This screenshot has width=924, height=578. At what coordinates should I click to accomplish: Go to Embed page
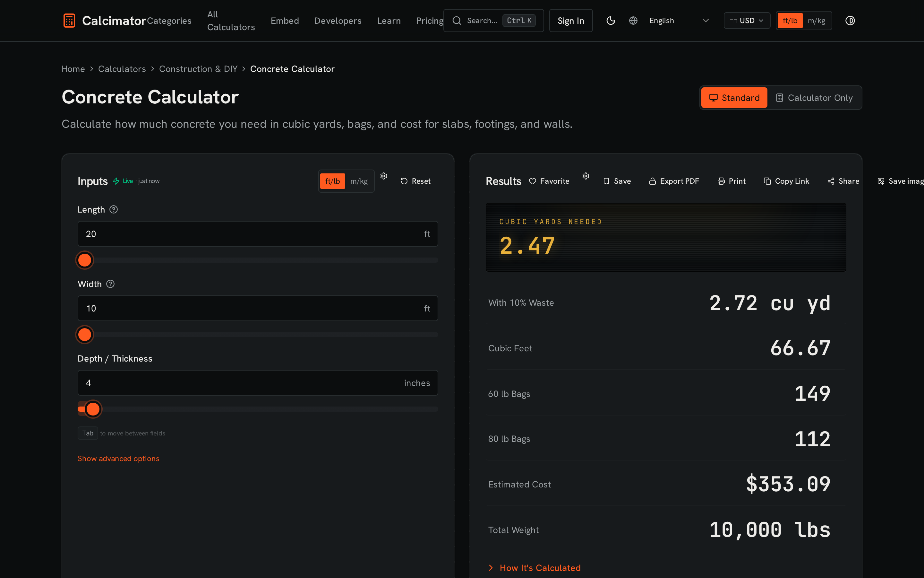[x=285, y=21]
